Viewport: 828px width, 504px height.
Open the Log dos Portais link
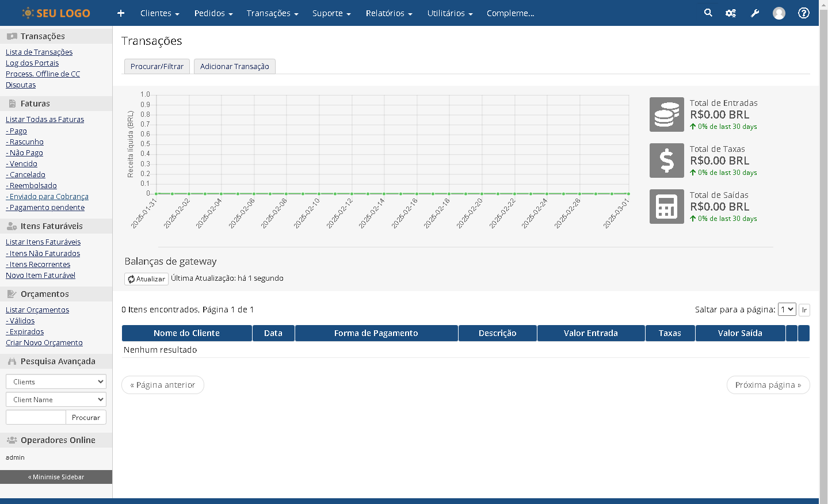(x=32, y=63)
